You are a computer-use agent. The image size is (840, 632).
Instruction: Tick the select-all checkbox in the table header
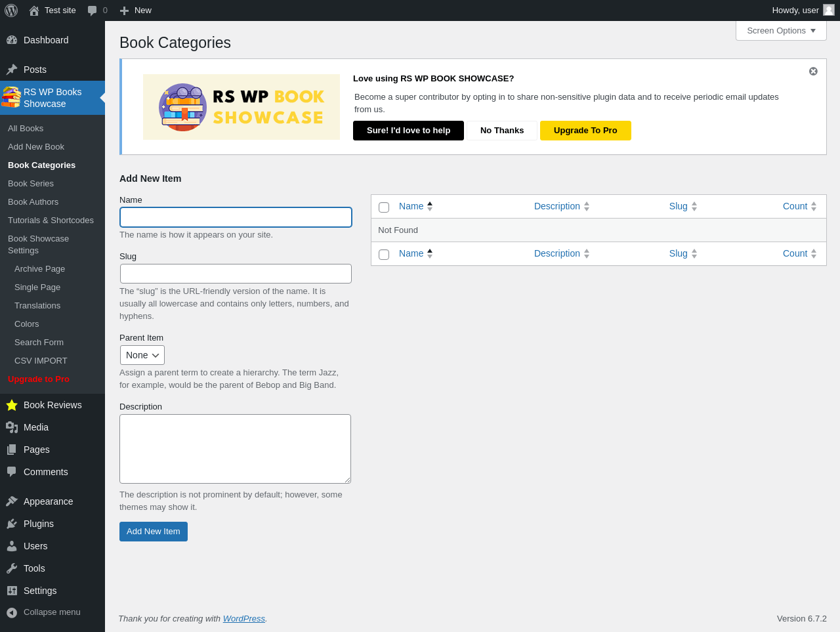[384, 207]
